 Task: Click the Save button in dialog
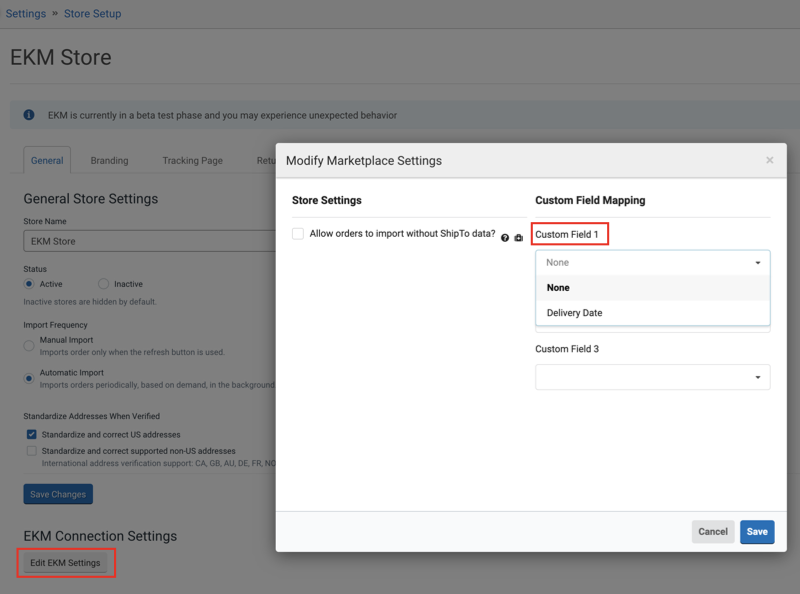(757, 532)
